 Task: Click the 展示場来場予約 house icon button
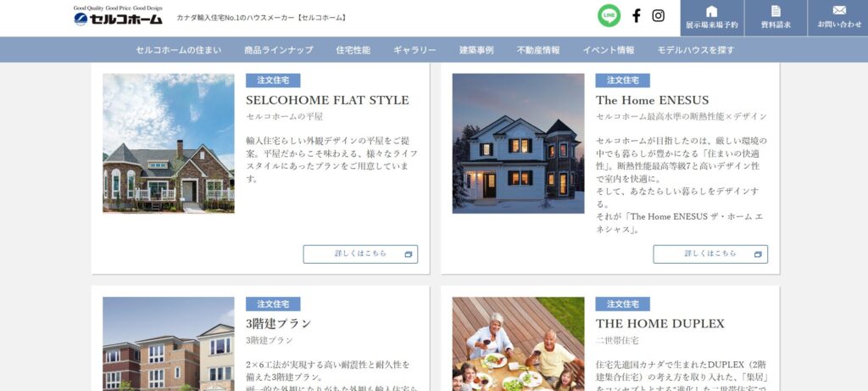pos(712,19)
